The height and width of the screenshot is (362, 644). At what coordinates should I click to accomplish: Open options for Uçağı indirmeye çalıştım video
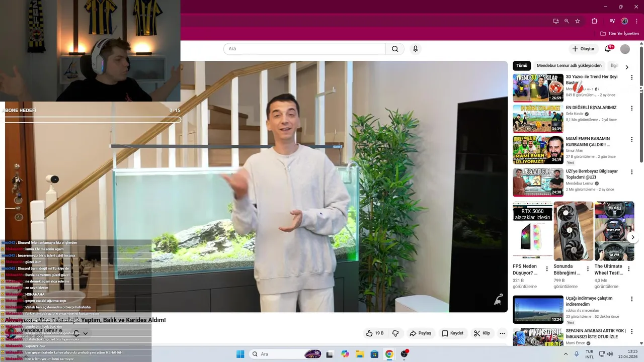coord(632,299)
